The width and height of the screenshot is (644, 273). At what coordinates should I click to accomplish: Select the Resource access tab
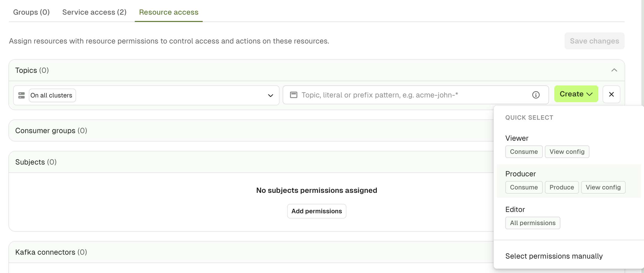169,12
